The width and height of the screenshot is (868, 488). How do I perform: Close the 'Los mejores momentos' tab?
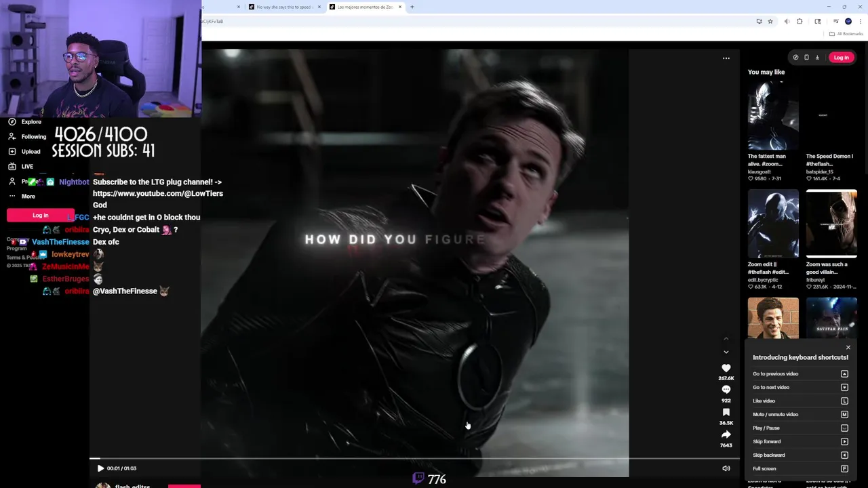400,7
